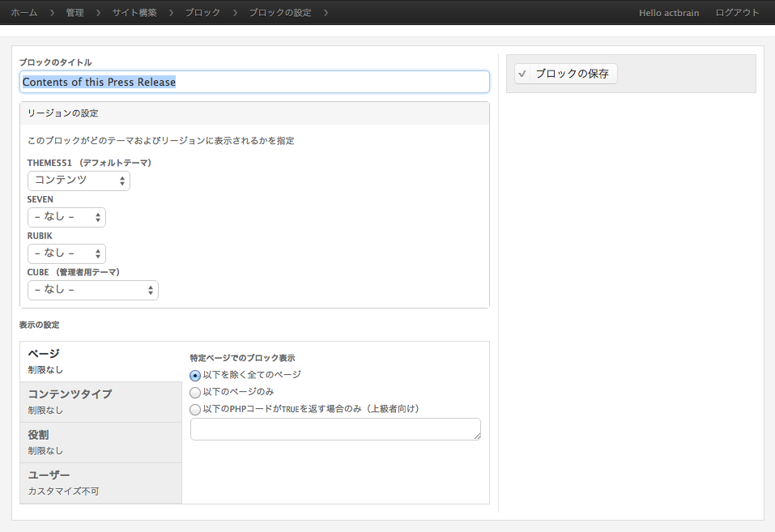The width and height of the screenshot is (775, 532).
Task: Open the SEVEN theme region selector
Action: pyautogui.click(x=66, y=217)
